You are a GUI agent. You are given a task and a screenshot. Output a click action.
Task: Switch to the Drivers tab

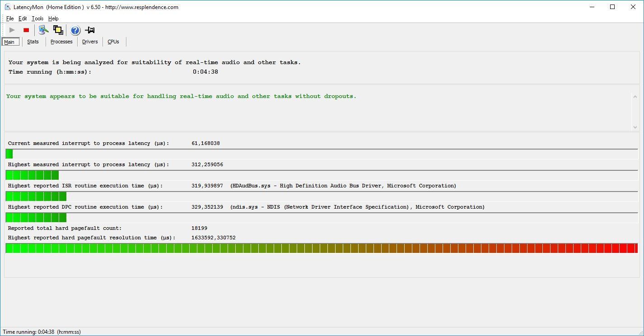[x=90, y=42]
